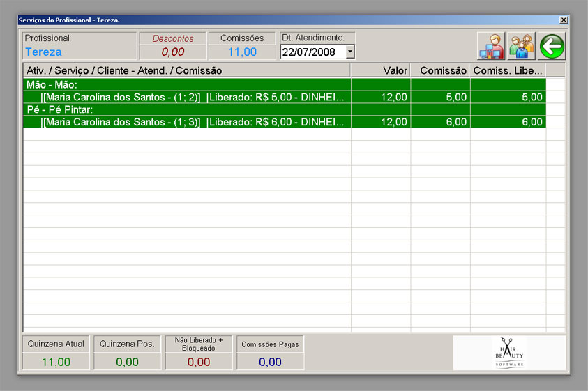Click the Descontos value 0,00
The image size is (588, 391).
coord(173,52)
